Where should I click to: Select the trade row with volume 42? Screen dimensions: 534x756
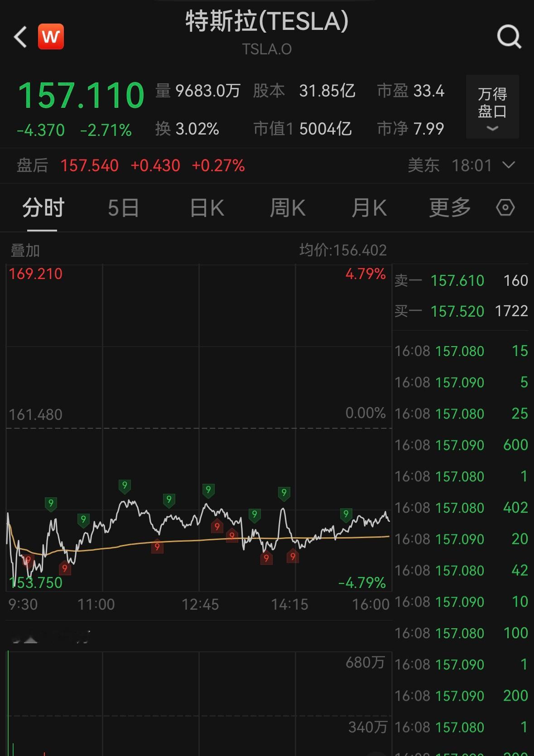[461, 570]
